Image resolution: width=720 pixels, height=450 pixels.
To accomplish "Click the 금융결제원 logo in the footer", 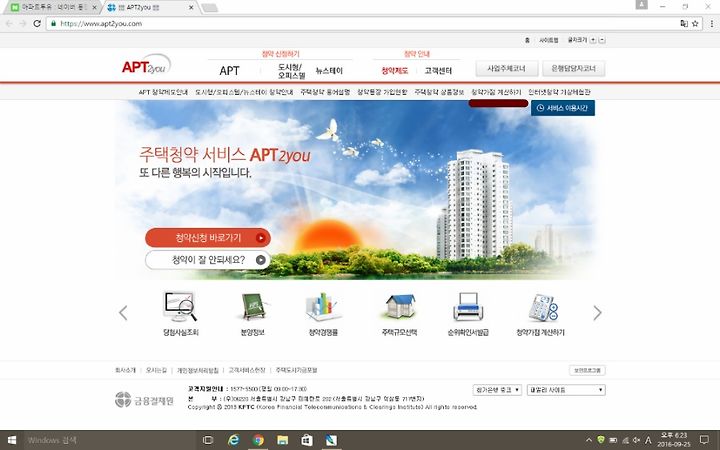I will pyautogui.click(x=145, y=400).
